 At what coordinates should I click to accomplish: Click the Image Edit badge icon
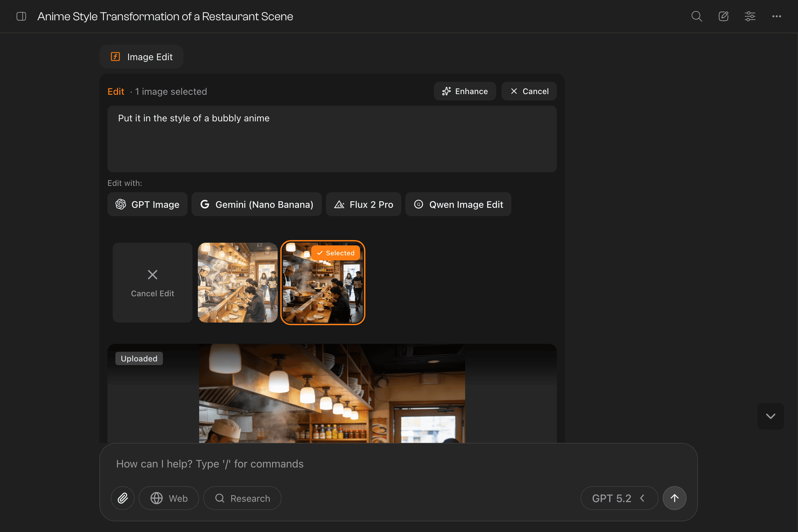[115, 56]
